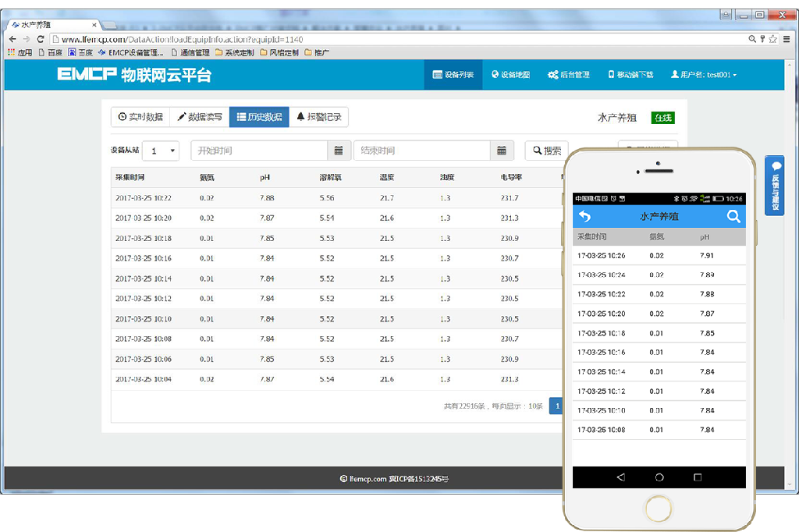Screen dimensions: 799x532
Task: Open the browser menu (three lines) icon
Action: [787, 39]
